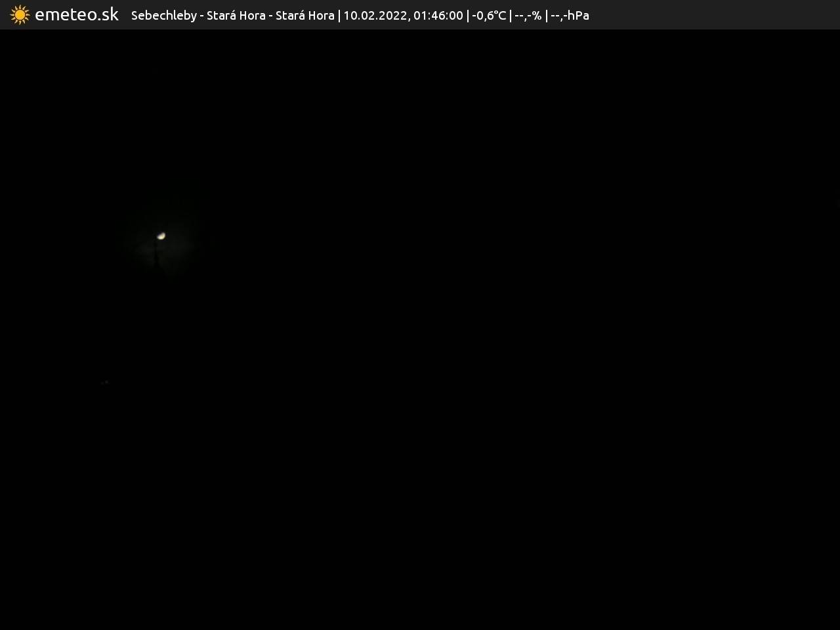Click the temperature reading -0,6°C

tap(489, 15)
